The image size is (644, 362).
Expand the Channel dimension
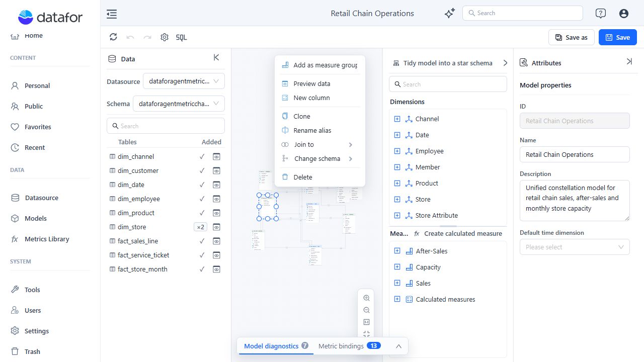point(397,119)
